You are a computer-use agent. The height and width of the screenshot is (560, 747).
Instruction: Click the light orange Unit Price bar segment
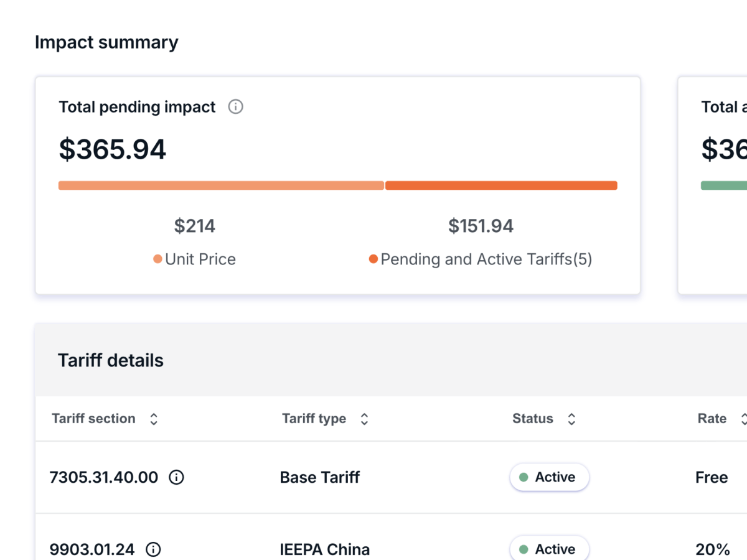221,185
